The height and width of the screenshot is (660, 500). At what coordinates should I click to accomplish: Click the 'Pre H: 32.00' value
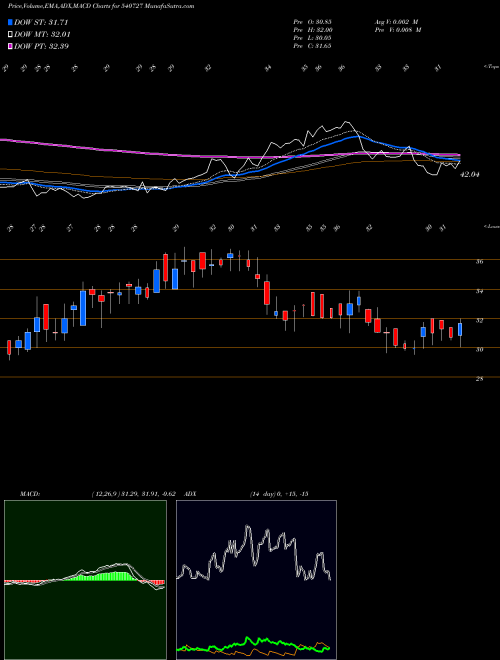pyautogui.click(x=312, y=30)
